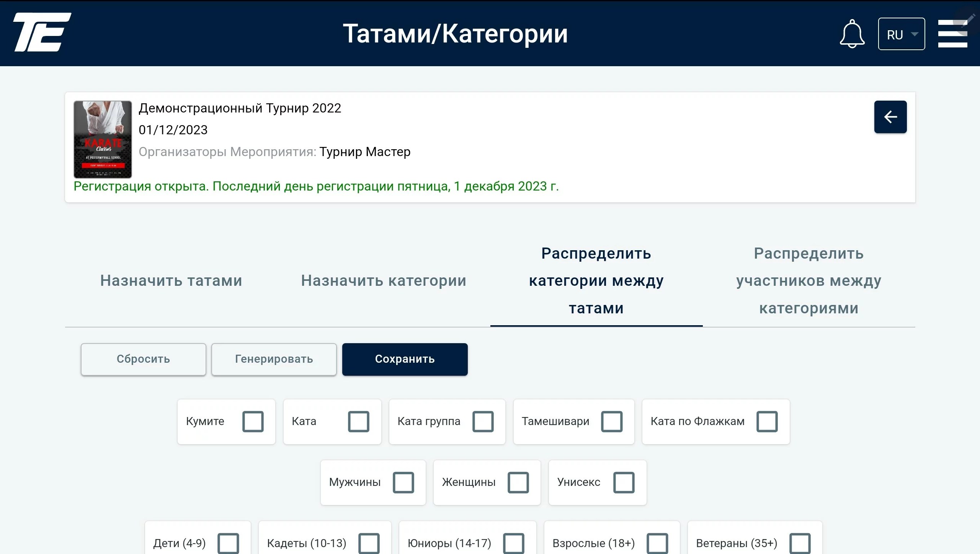Click the Генерировать button

click(x=274, y=359)
